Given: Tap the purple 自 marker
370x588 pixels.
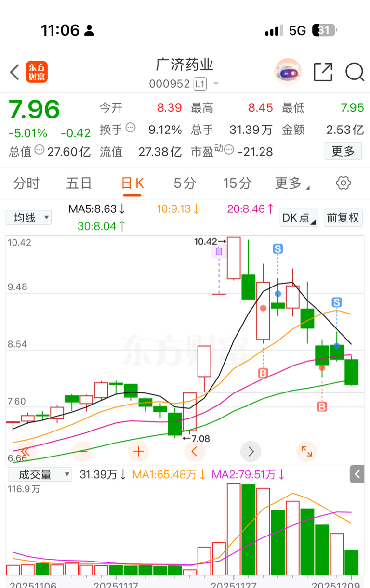Looking at the screenshot, I should 219,252.
